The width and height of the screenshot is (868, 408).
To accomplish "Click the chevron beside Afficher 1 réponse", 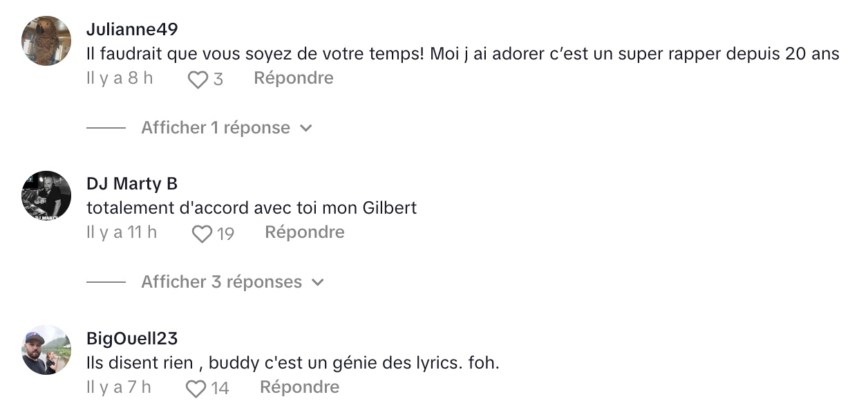I will pos(306,129).
